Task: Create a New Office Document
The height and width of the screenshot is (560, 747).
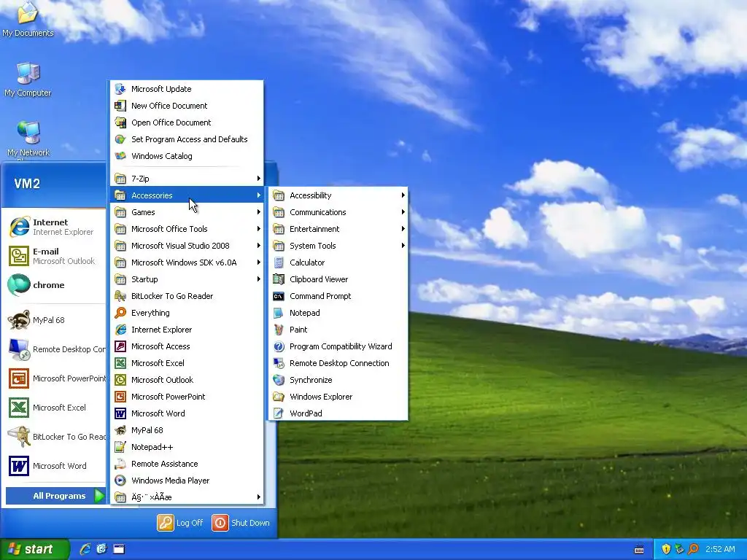Action: (187, 106)
